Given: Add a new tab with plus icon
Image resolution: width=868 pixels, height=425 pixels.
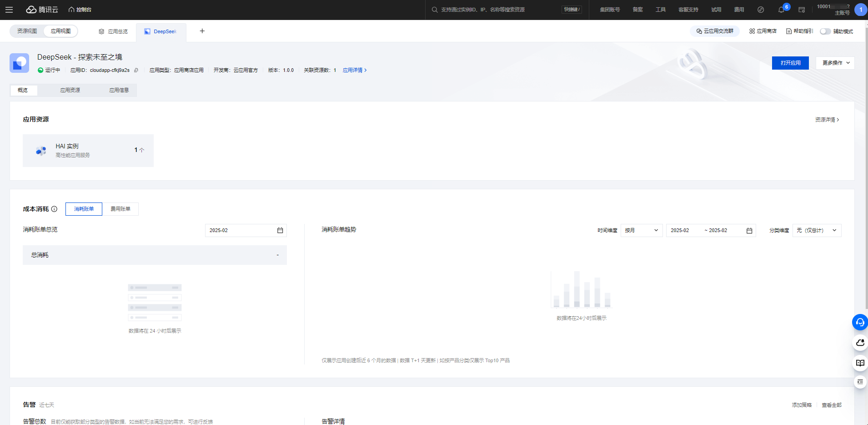Looking at the screenshot, I should [x=202, y=31].
